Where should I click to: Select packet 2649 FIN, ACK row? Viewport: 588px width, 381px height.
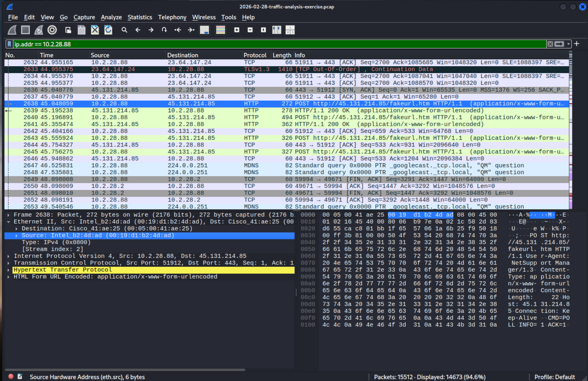(x=287, y=179)
